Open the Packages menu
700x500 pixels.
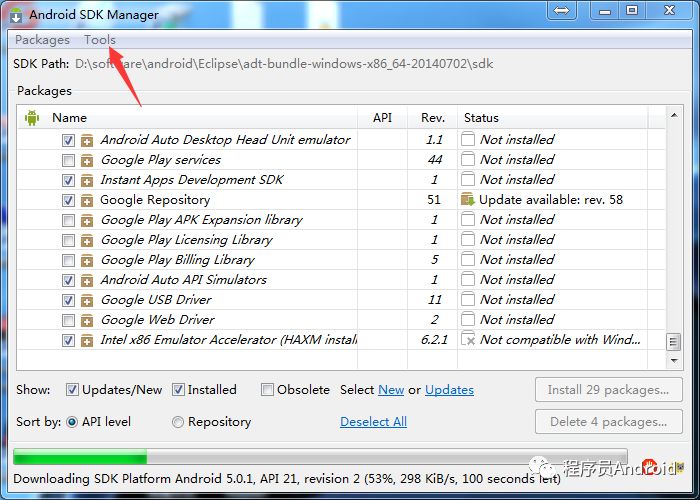click(x=42, y=40)
